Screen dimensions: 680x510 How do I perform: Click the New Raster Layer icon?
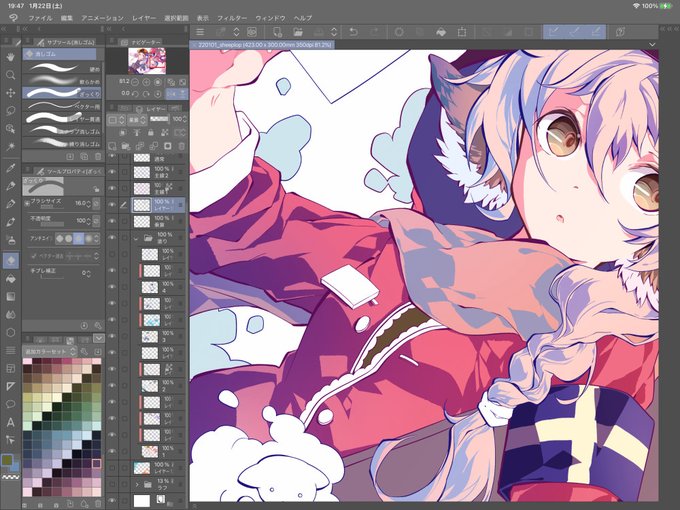[112, 146]
